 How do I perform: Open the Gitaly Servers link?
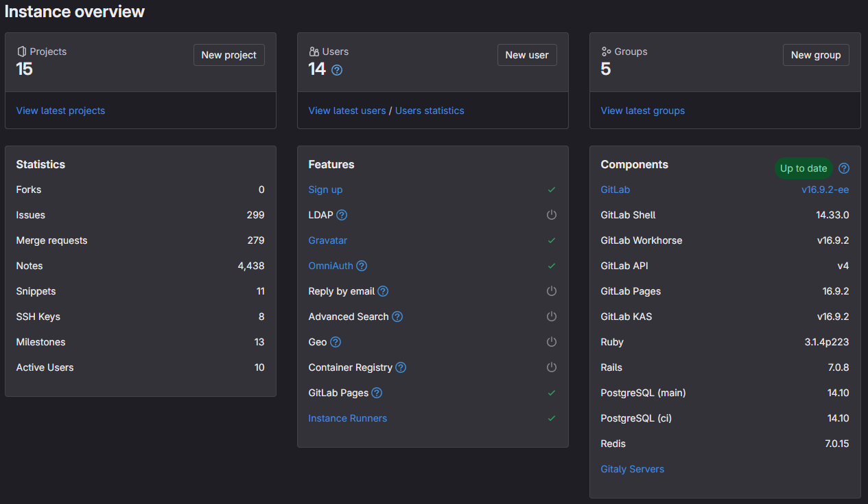(633, 469)
